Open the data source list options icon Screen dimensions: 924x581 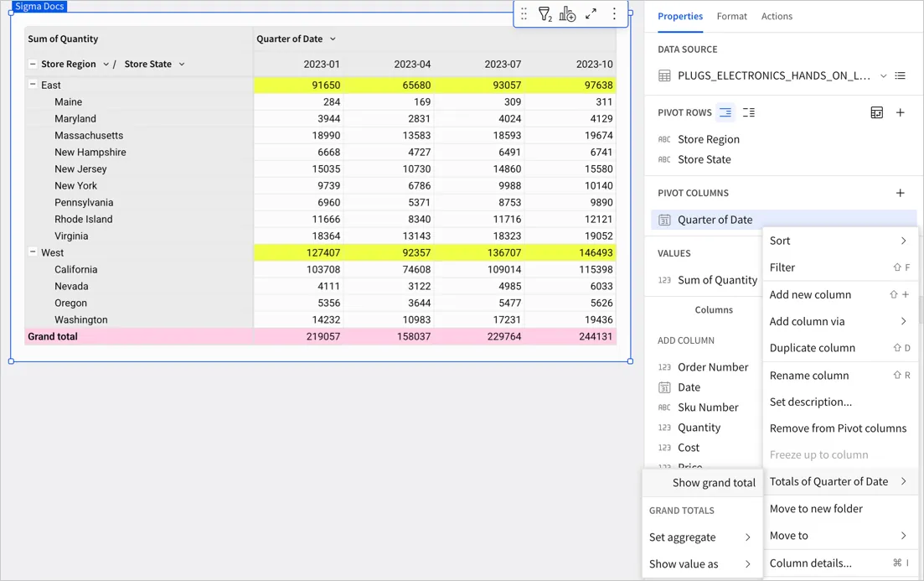900,75
